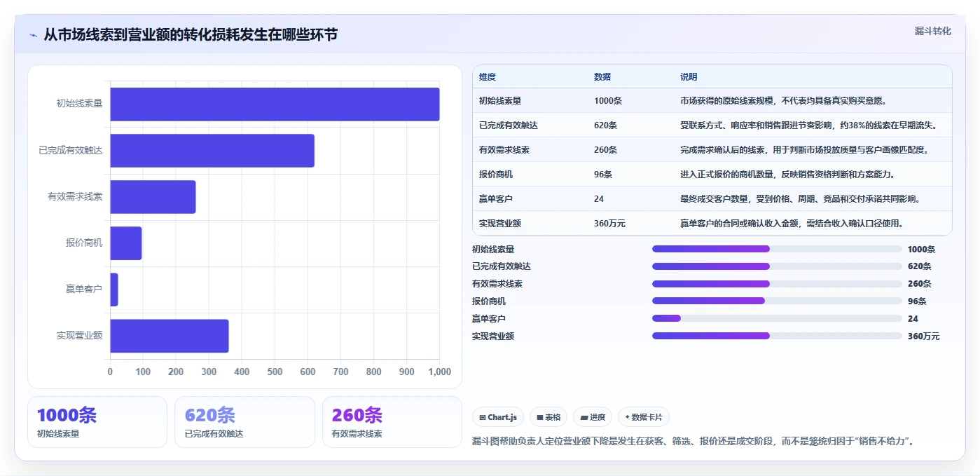
Task: Click the 已完成有效触达 progress bar
Action: click(x=777, y=266)
